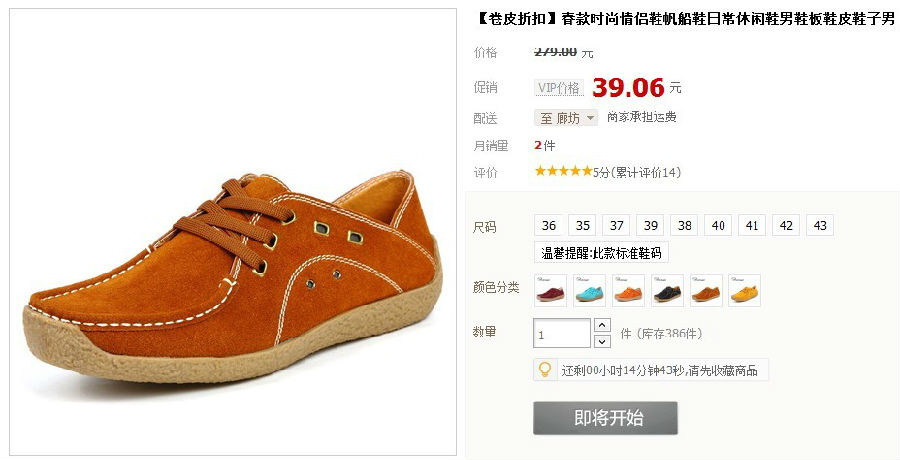
Task: Select the black shoe color thumbnail
Action: (x=667, y=290)
